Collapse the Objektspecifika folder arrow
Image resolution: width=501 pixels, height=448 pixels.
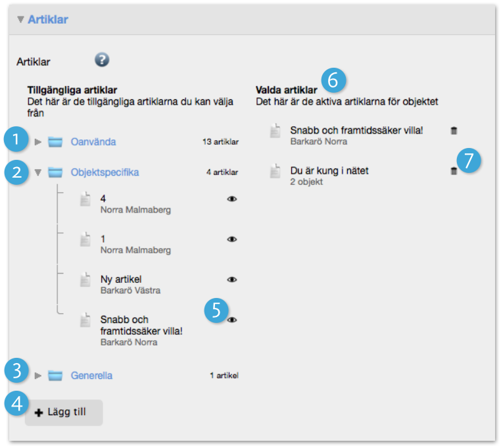tap(38, 172)
